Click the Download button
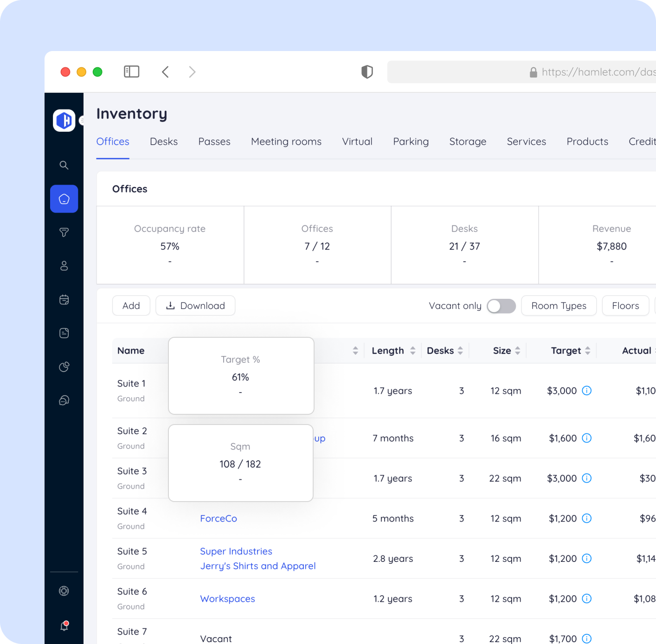 coord(195,306)
